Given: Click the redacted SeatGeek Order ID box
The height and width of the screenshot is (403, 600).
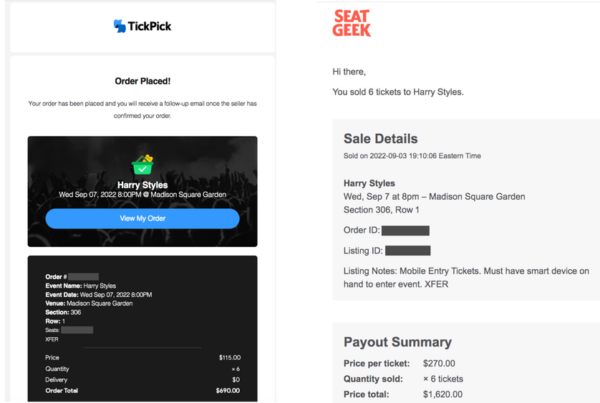Looking at the screenshot, I should (397, 231).
